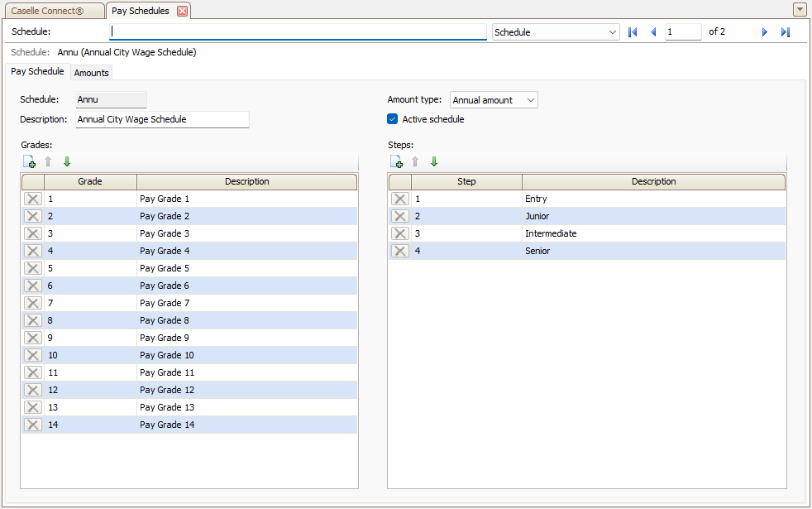
Task: Add a new grade row
Action: [30, 161]
